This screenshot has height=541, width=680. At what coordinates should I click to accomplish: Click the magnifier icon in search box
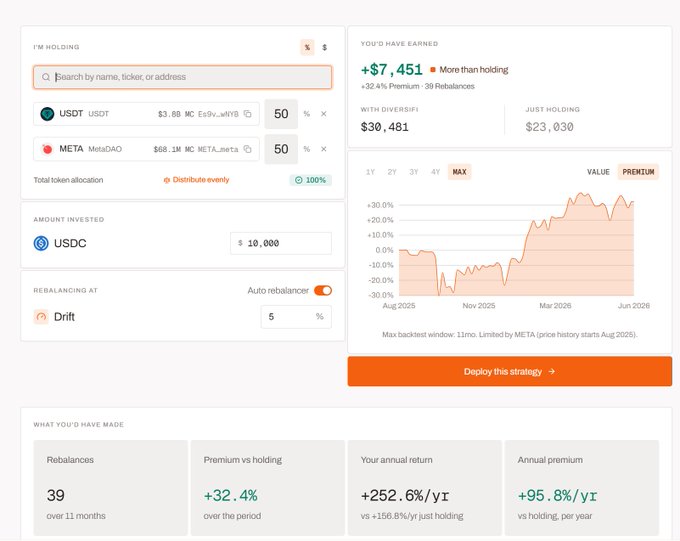[46, 77]
